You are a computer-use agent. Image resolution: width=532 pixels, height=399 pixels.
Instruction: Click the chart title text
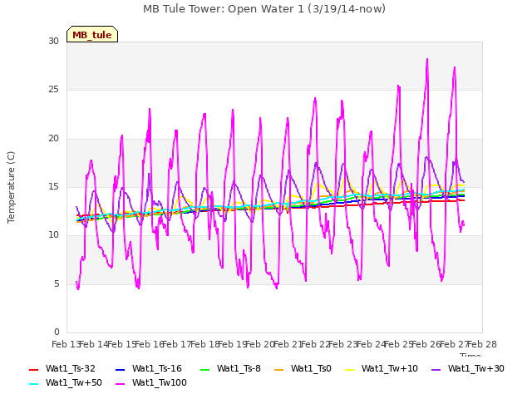pos(264,9)
